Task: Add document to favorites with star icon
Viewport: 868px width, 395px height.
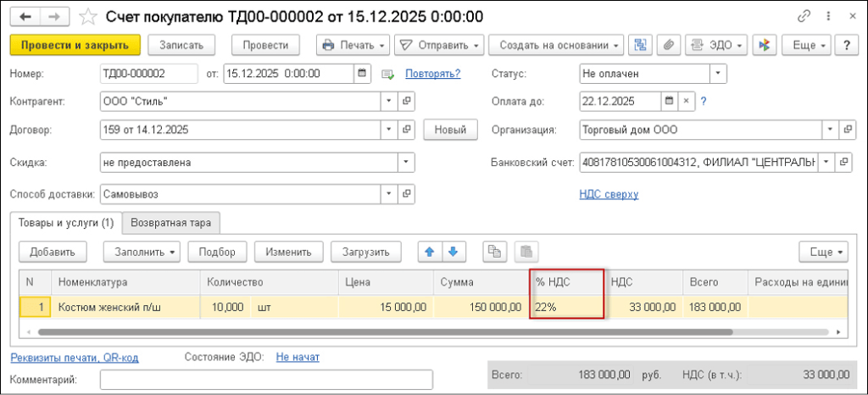Action: pos(87,16)
